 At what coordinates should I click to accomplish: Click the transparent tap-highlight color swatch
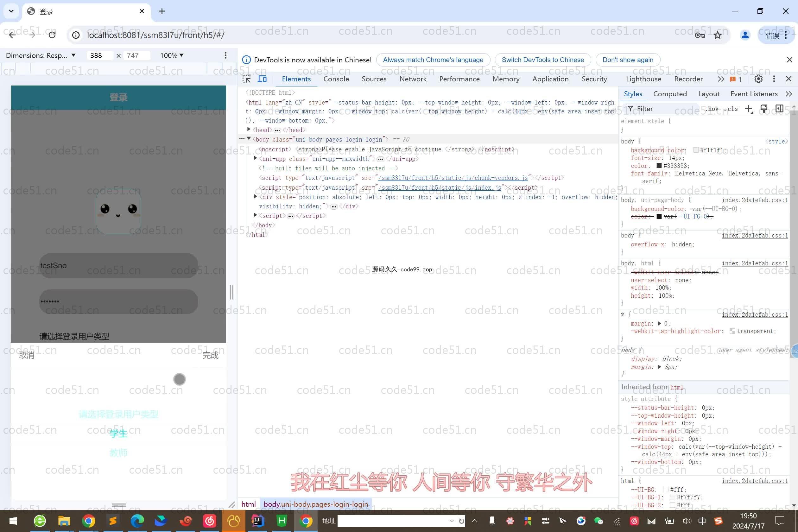[732, 331]
